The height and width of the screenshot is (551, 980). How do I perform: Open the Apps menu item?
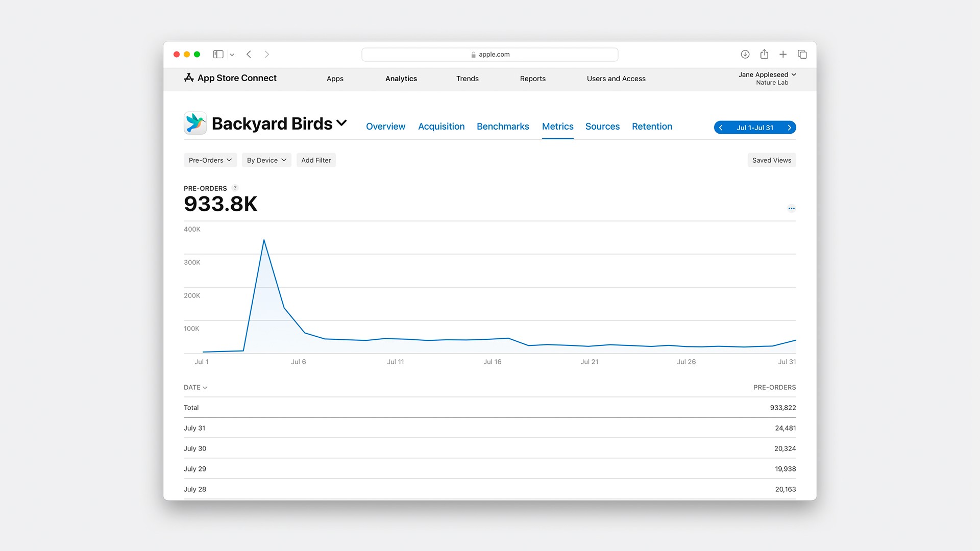(335, 79)
